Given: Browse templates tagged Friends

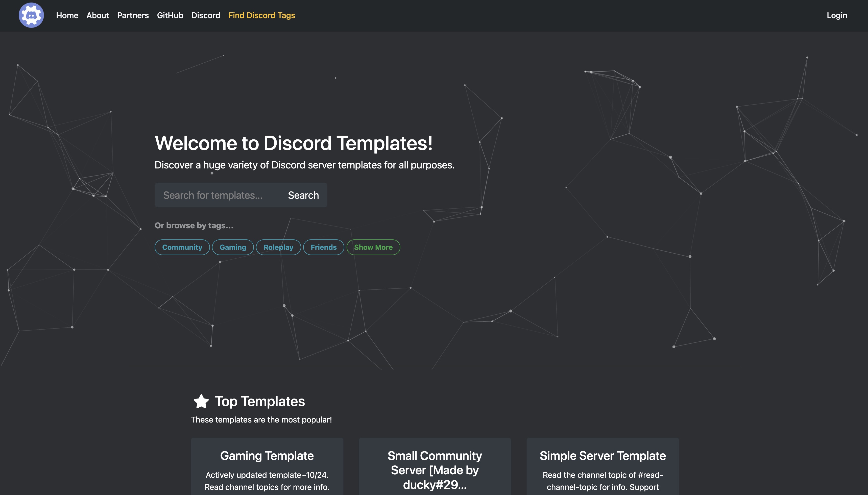Looking at the screenshot, I should tap(323, 247).
